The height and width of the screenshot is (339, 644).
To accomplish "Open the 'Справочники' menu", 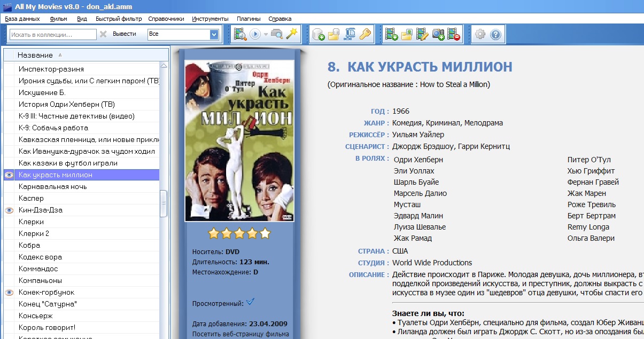I will tap(166, 19).
